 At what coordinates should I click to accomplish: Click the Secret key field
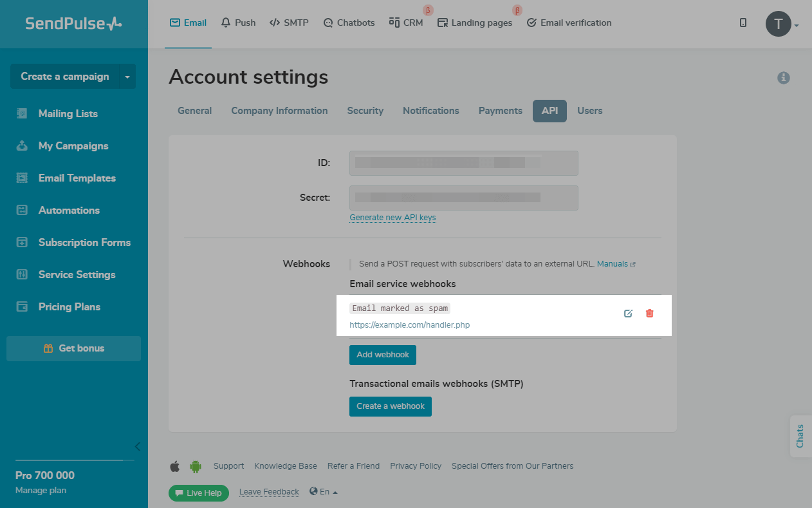coord(463,198)
